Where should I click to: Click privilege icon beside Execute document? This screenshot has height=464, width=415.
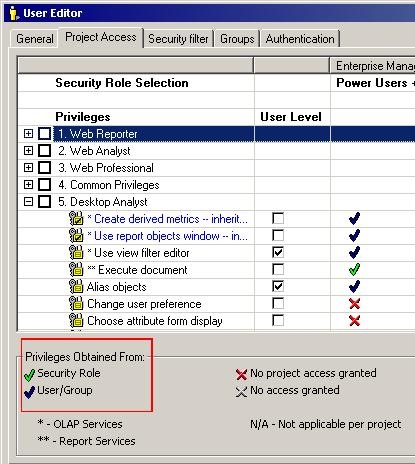76,270
